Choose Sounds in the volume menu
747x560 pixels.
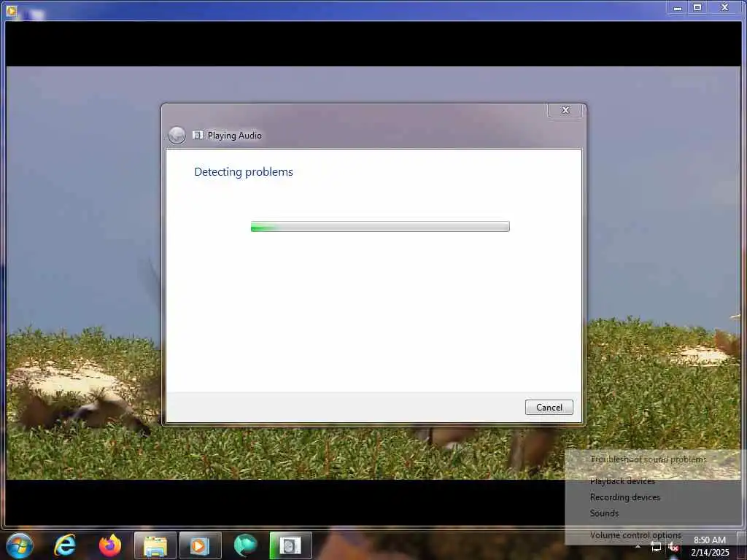604,513
